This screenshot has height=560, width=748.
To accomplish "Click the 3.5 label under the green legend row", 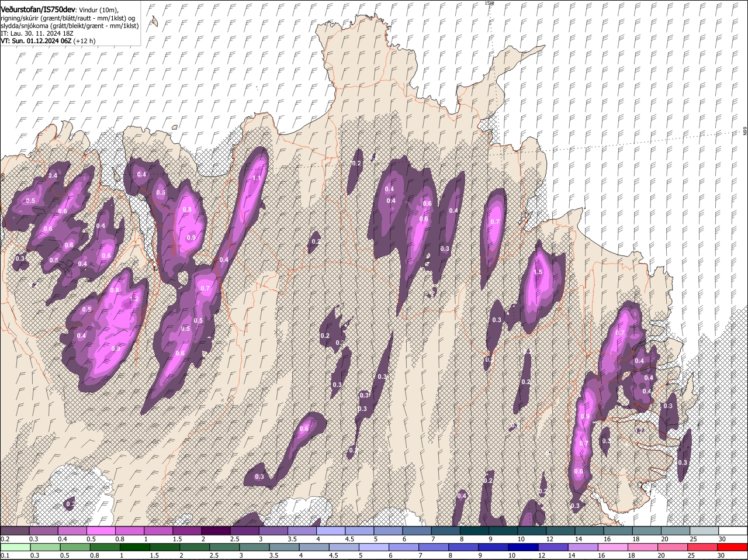I will tap(273, 555).
